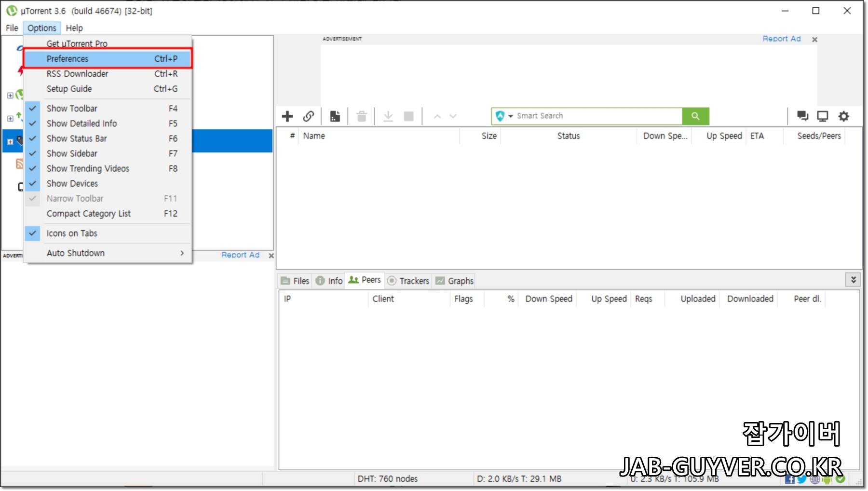The image size is (868, 491).
Task: Choose Get uTorrent Pro menu entry
Action: [108, 43]
